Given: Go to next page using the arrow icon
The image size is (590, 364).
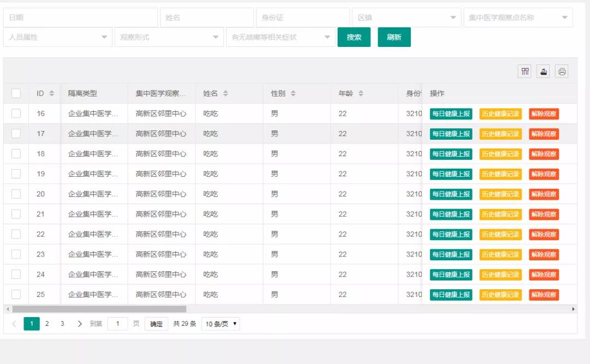Looking at the screenshot, I should click(x=80, y=324).
